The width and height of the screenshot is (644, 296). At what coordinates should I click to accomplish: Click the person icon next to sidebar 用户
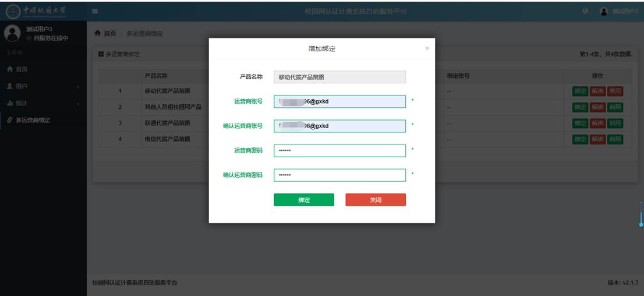pos(10,86)
